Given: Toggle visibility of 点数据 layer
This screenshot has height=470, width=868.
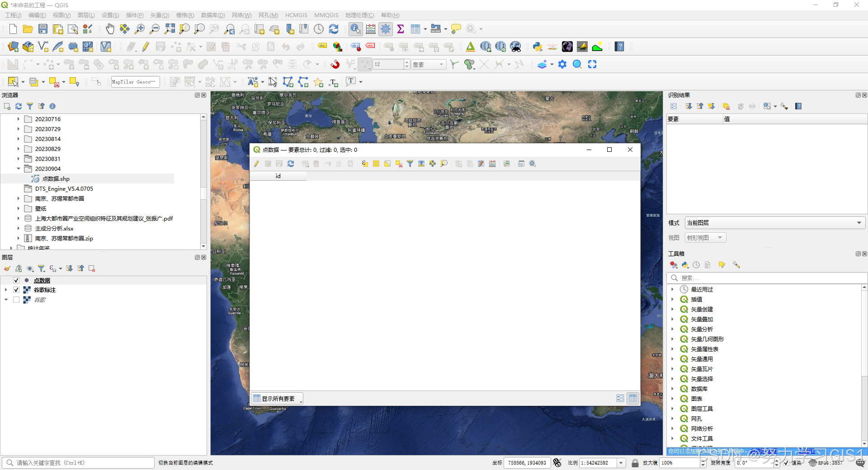Looking at the screenshot, I should [16, 280].
